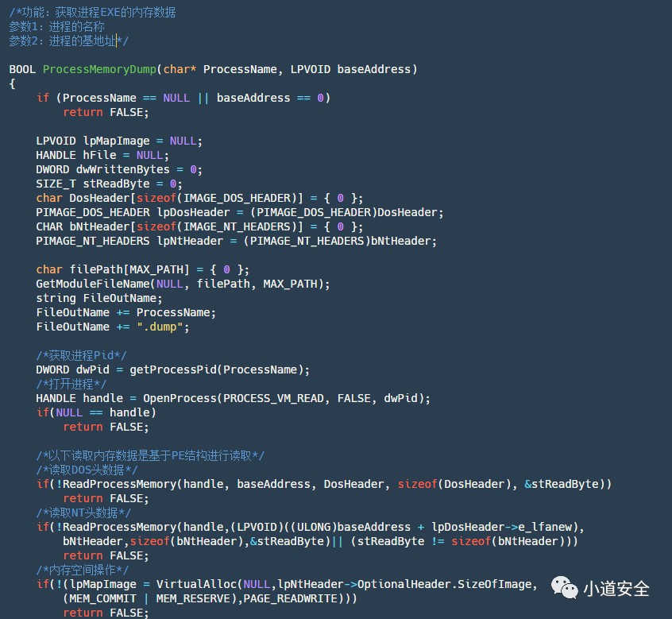Click the 'if (ProcessName == NULL' condition line

point(183,98)
